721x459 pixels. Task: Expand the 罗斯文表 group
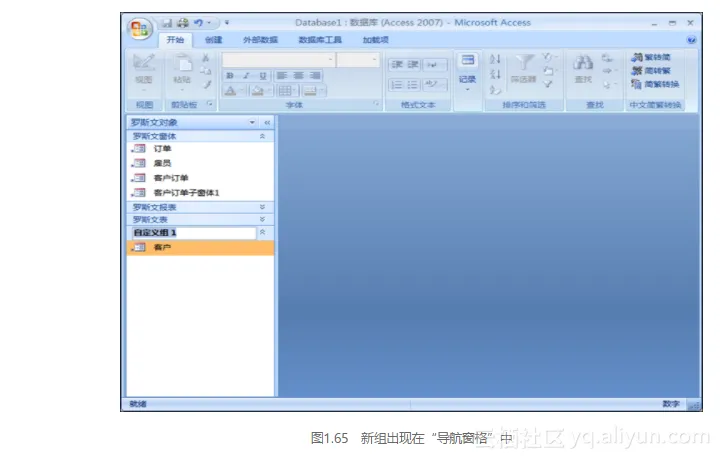coord(262,219)
